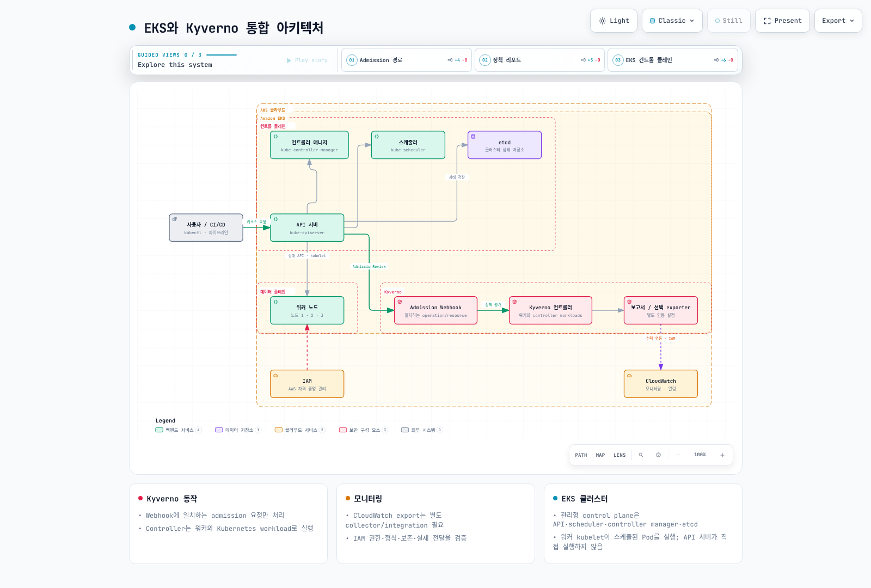The image size is (871, 588).
Task: Click the Kyverno 동작 card heading
Action: coord(171,499)
